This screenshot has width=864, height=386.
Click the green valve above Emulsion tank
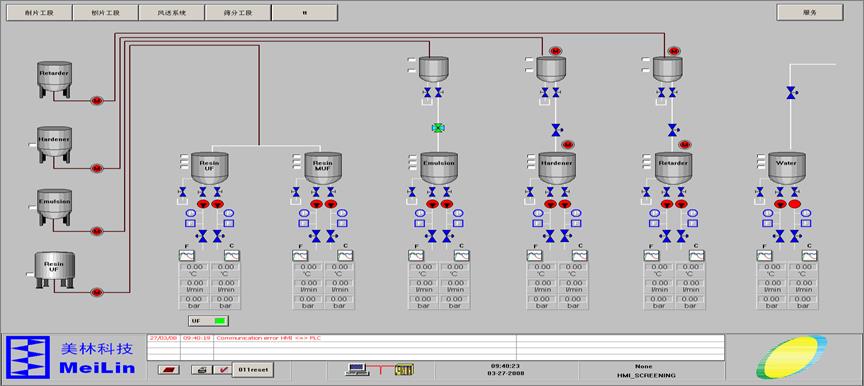click(438, 128)
